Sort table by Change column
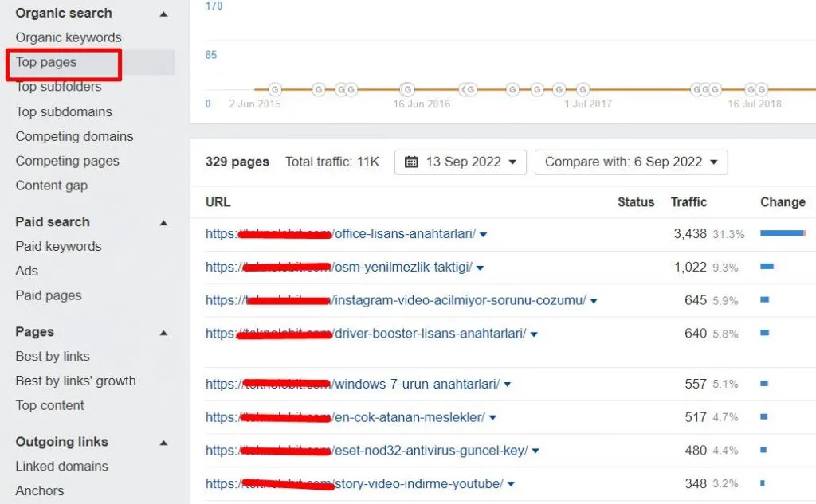Viewport: 816px width, 504px height. click(x=783, y=202)
